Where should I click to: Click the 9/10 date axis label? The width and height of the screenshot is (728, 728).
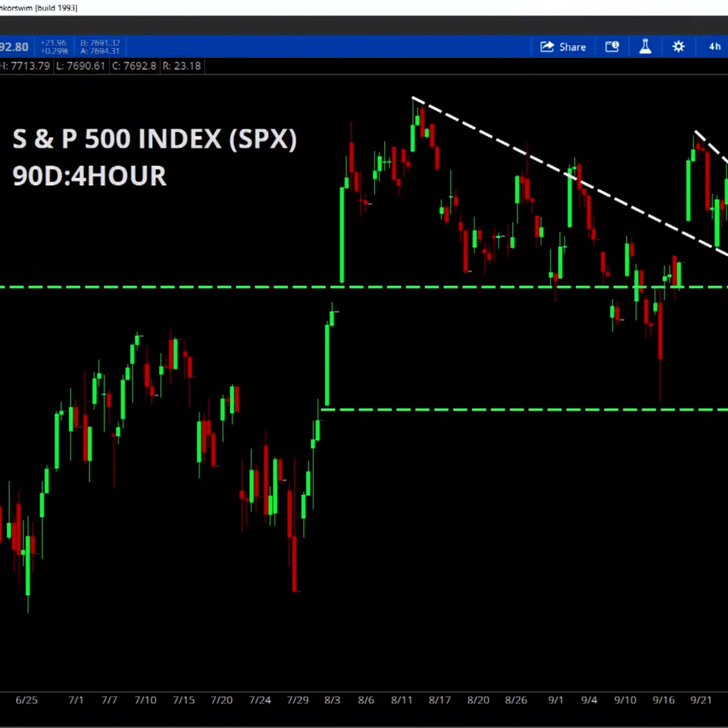tap(625, 700)
